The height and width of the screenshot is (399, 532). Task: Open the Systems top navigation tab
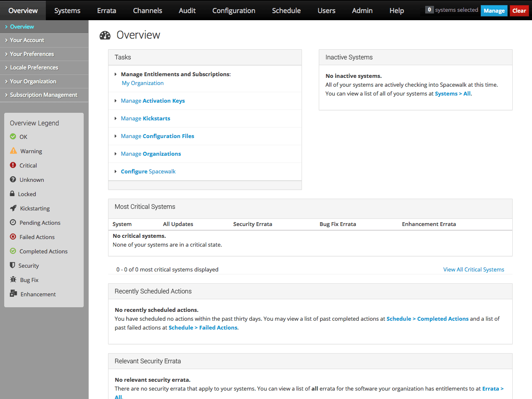67,11
